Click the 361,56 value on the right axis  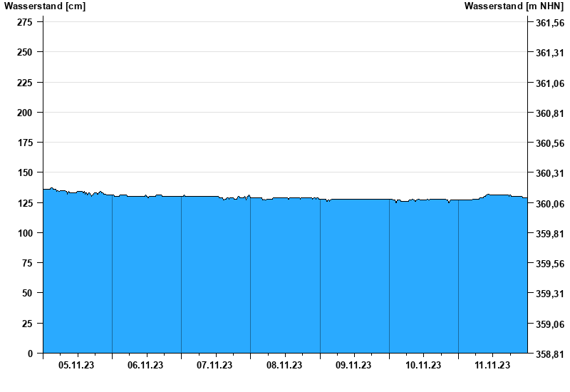[x=549, y=23]
